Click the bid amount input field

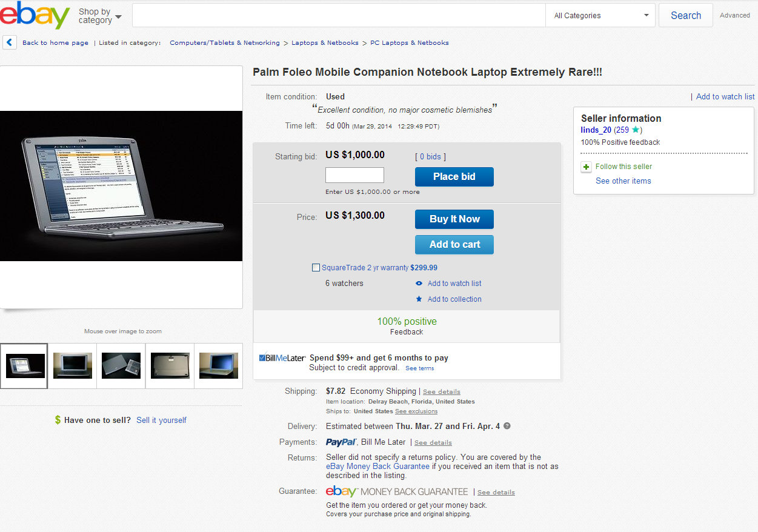[354, 175]
